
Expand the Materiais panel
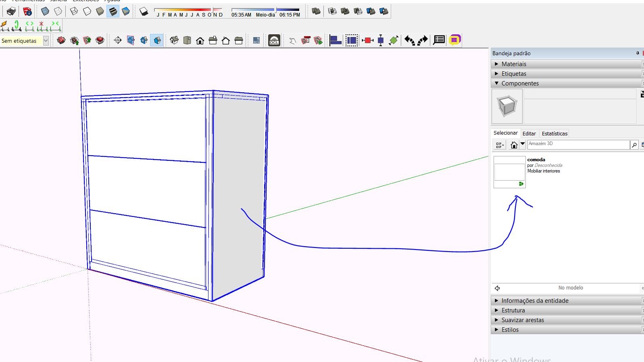click(x=567, y=64)
